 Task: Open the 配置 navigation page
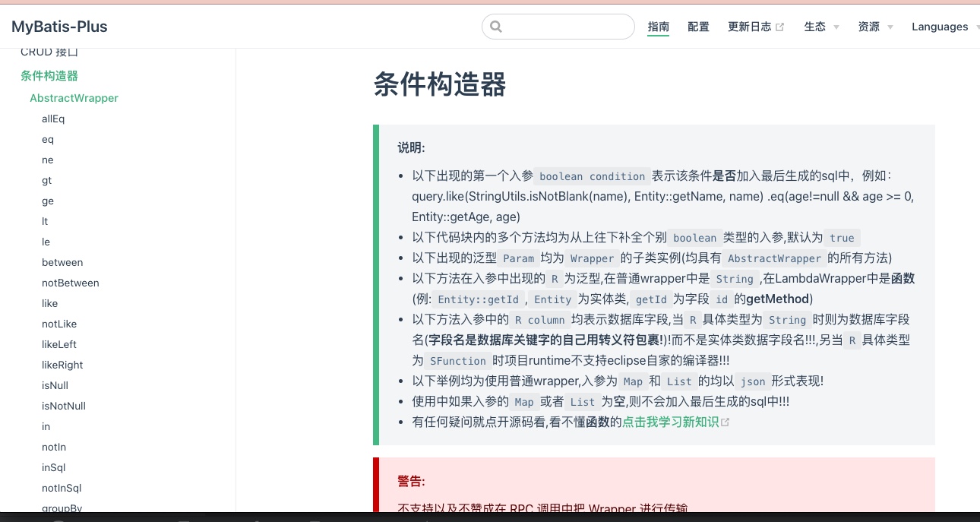coord(698,27)
